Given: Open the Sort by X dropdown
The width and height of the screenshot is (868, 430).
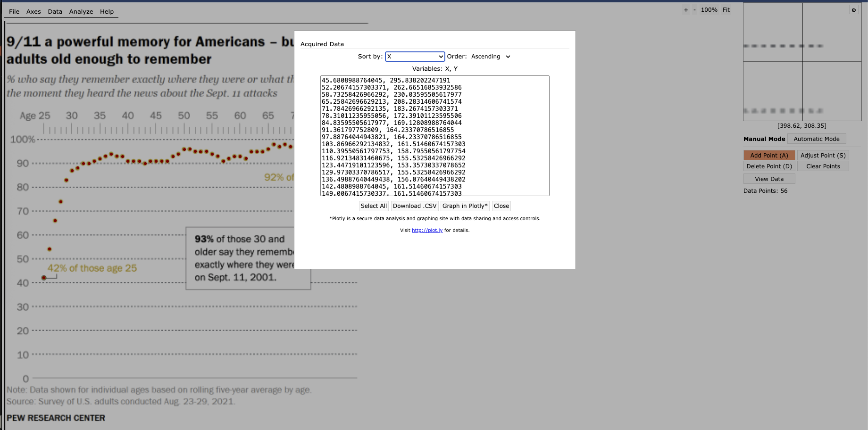Looking at the screenshot, I should (415, 57).
